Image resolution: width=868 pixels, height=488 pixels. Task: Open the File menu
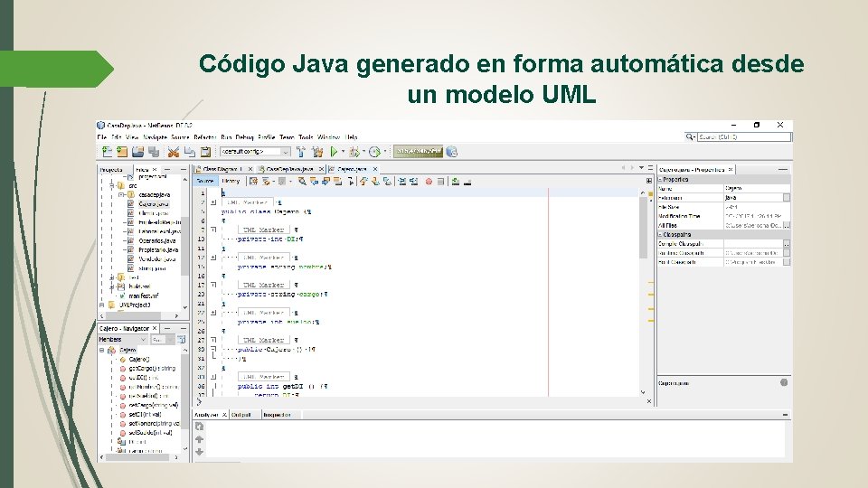tap(102, 137)
